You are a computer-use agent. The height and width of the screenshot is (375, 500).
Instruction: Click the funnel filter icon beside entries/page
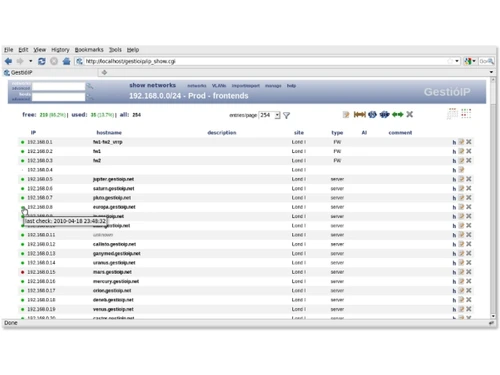pyautogui.click(x=286, y=115)
